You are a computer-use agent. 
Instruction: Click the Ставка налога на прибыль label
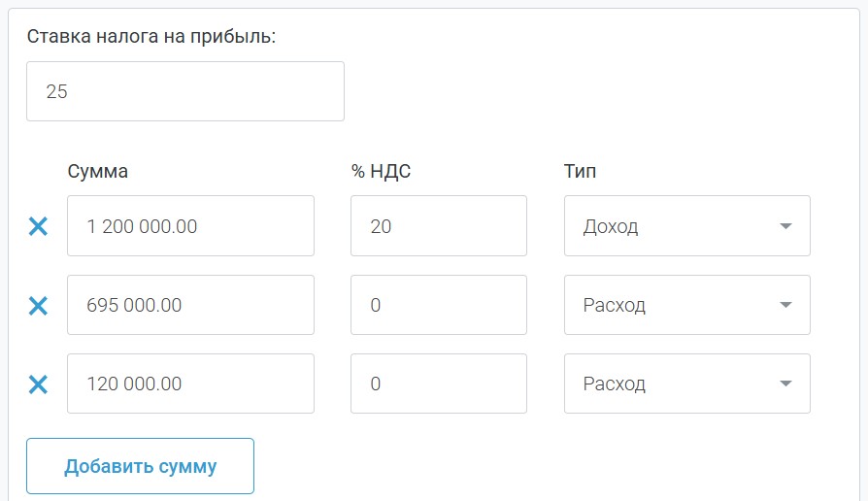click(x=151, y=37)
